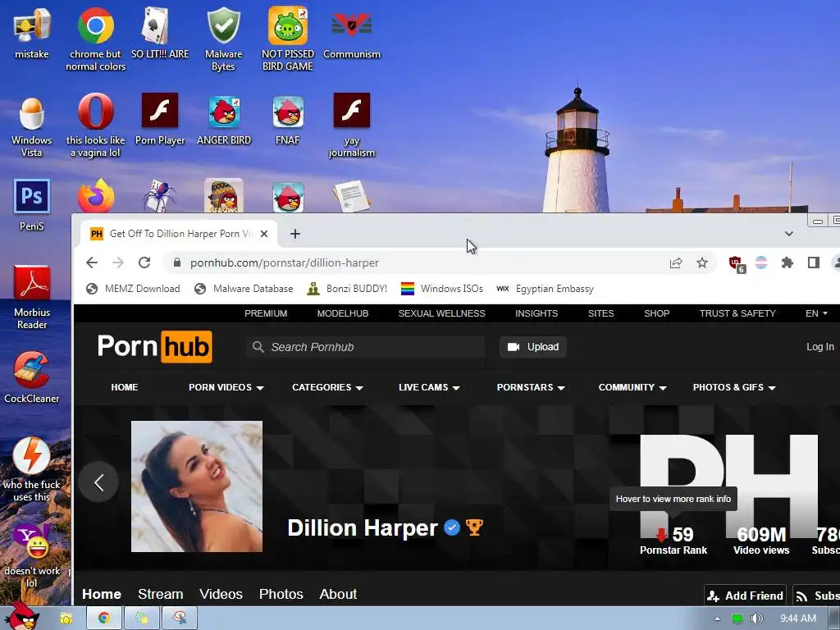This screenshot has width=840, height=630.
Task: Expand the CATEGORIES dropdown menu
Action: click(x=327, y=387)
